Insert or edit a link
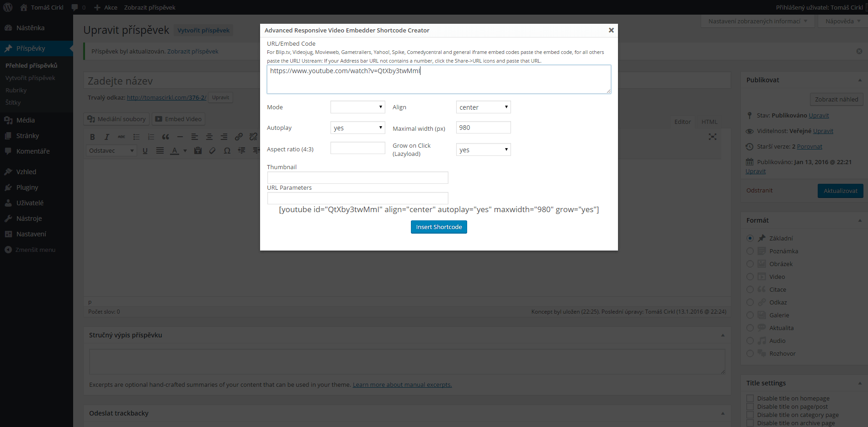This screenshot has height=427, width=868. (x=239, y=137)
